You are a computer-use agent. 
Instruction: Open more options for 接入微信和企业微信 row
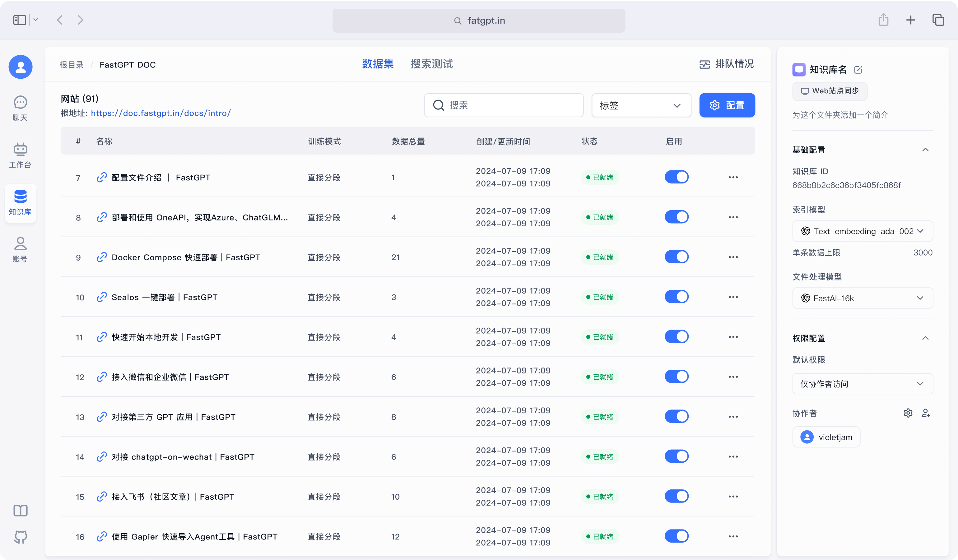733,377
